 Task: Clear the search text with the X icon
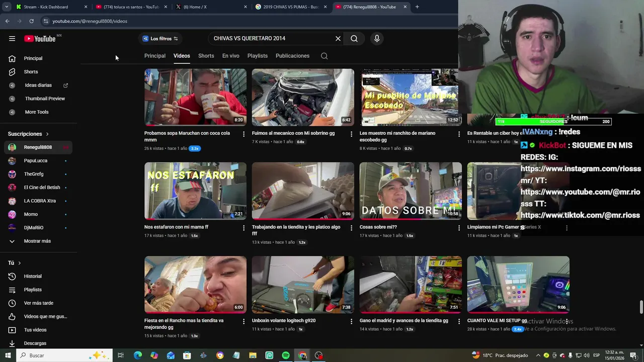pos(338,39)
